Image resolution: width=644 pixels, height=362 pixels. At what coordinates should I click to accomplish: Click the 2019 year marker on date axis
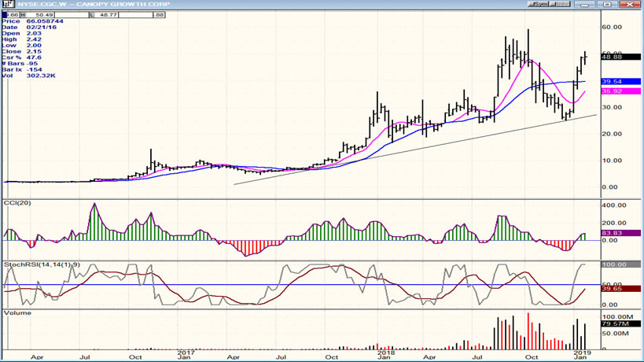click(579, 353)
